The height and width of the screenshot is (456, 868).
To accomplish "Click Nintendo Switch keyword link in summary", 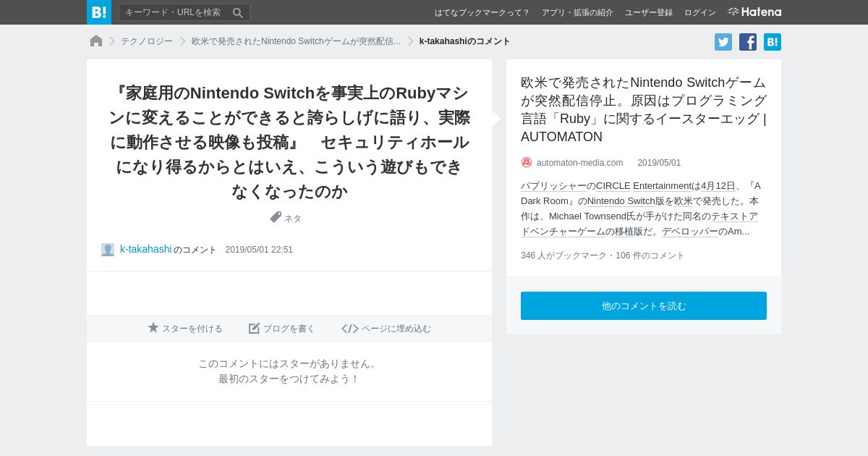I will coord(621,201).
